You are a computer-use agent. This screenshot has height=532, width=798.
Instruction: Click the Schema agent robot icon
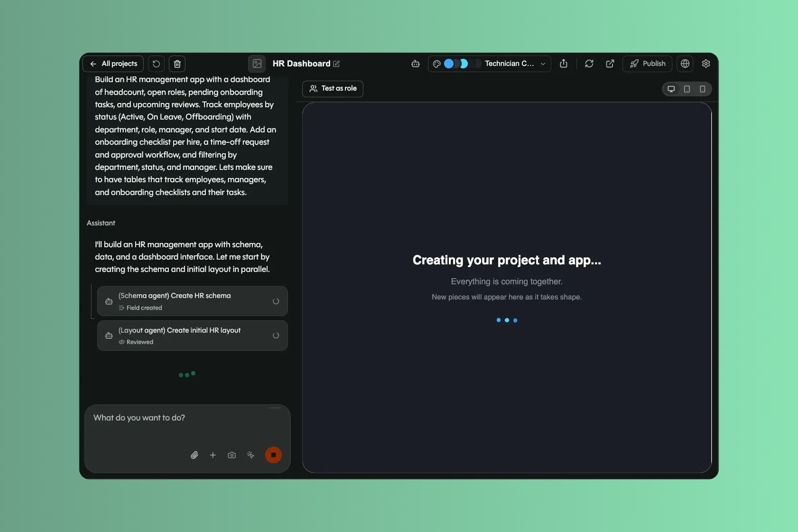point(109,301)
